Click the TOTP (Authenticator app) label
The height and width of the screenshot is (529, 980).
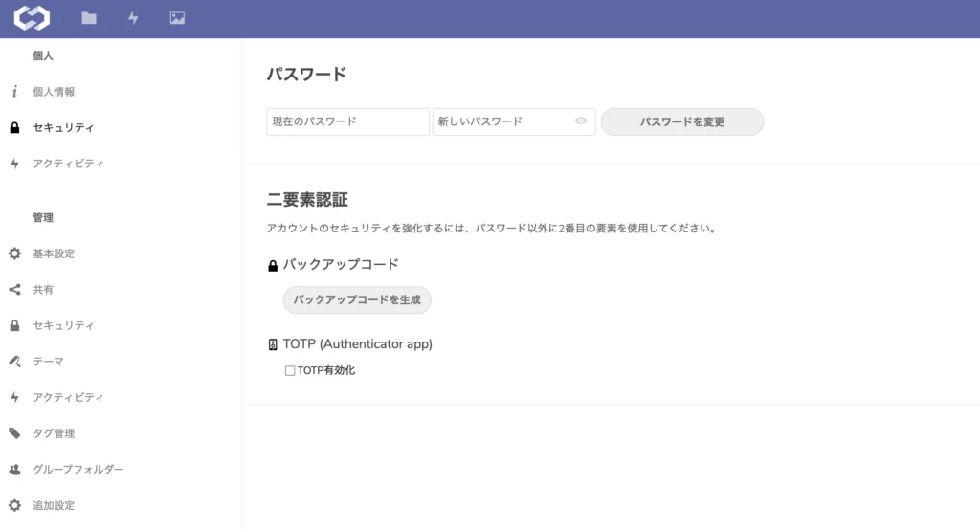click(x=358, y=344)
